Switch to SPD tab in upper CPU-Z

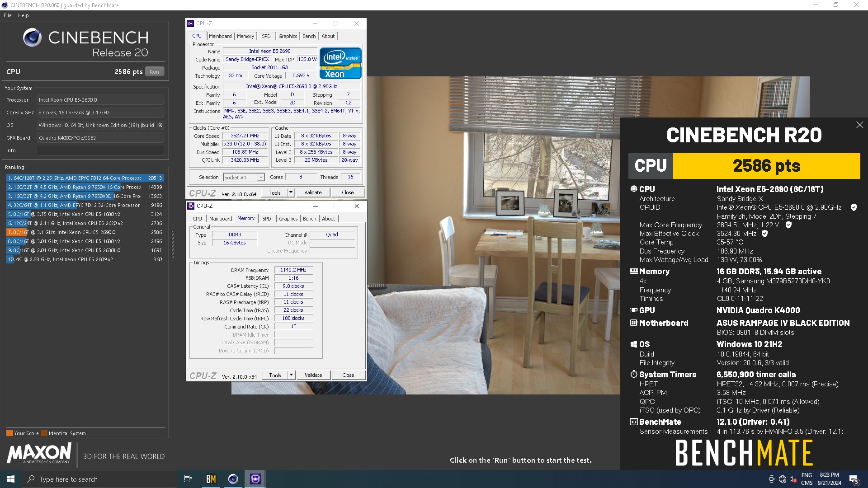point(266,36)
